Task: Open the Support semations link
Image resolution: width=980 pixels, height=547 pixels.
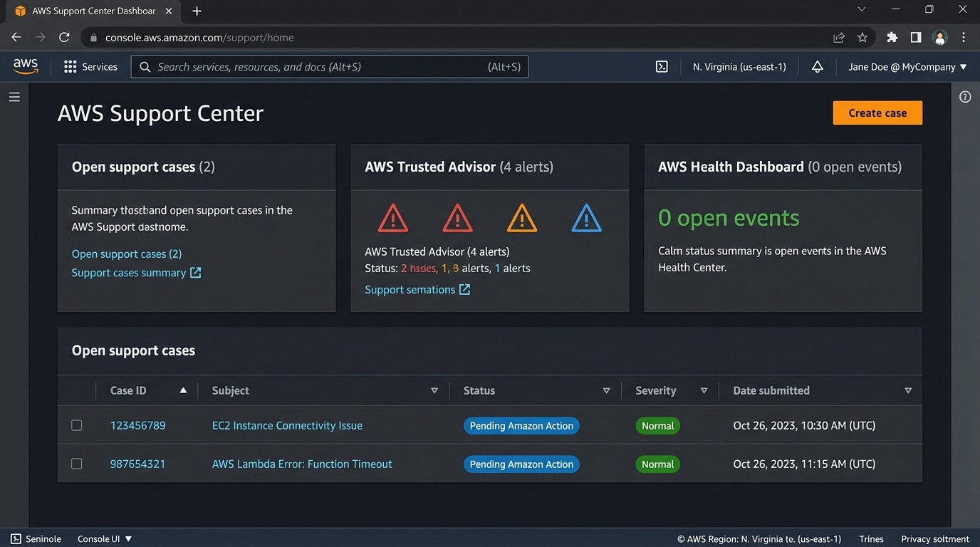Action: (410, 290)
